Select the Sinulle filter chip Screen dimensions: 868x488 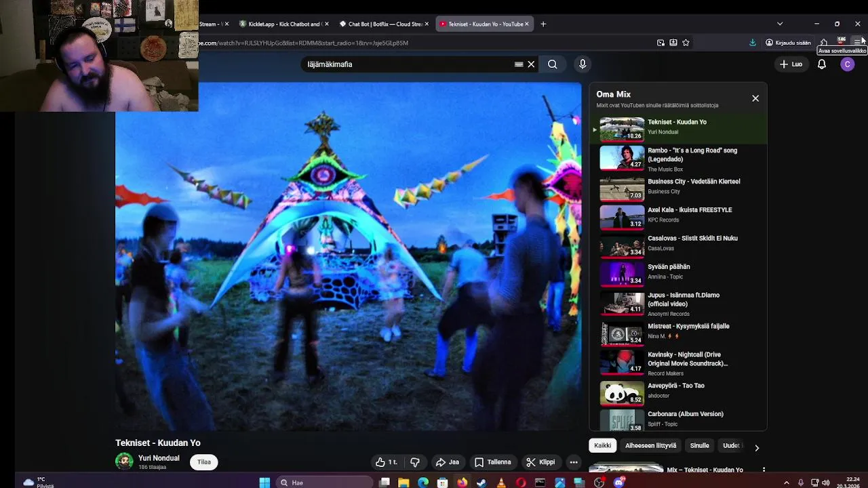[699, 445]
